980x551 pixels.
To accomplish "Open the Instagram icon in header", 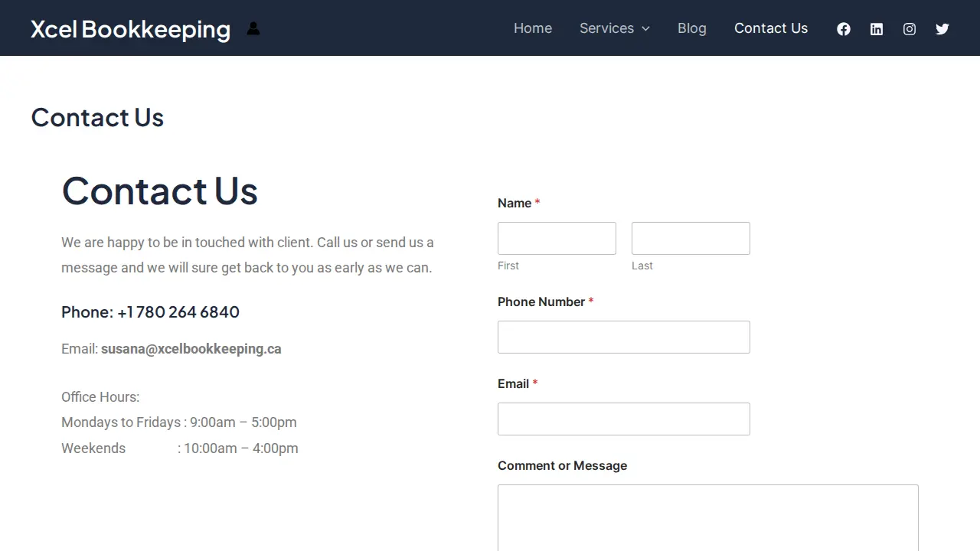I will 910,28.
